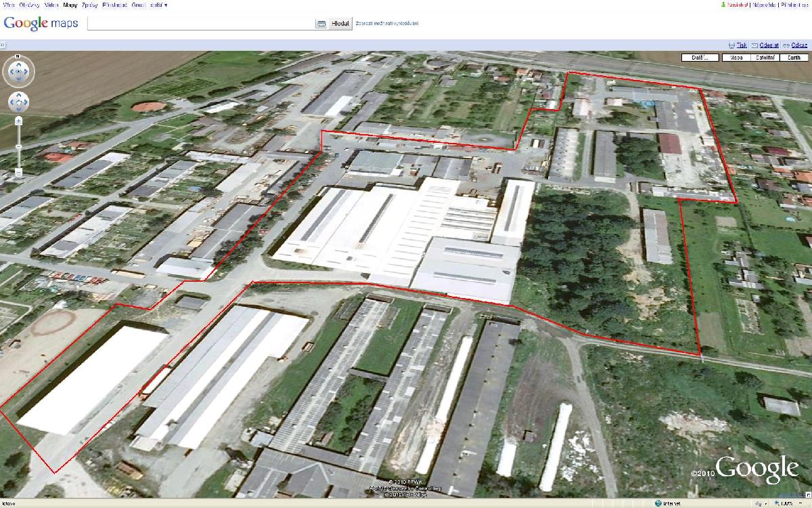Screen dimensions: 812x508
Task: Expand the left panel with double-arrow
Action: tap(3, 45)
